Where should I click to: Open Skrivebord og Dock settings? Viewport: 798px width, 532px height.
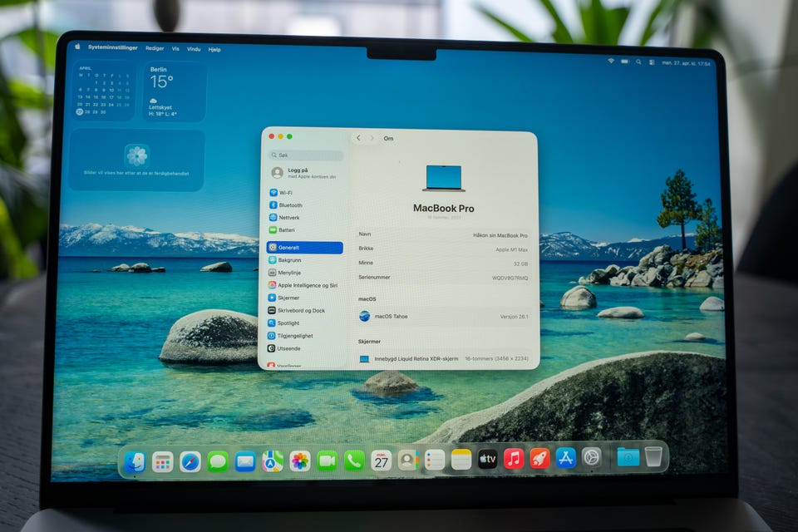pyautogui.click(x=304, y=311)
